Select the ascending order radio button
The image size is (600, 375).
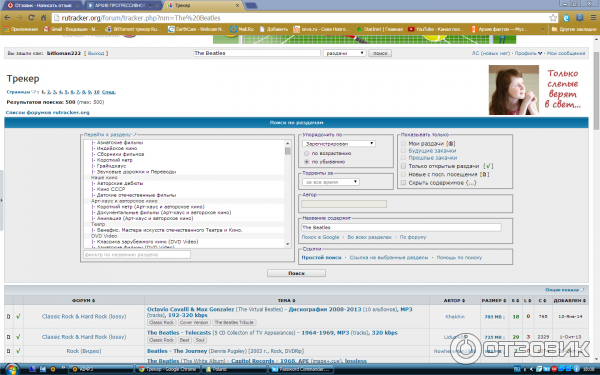[x=307, y=153]
